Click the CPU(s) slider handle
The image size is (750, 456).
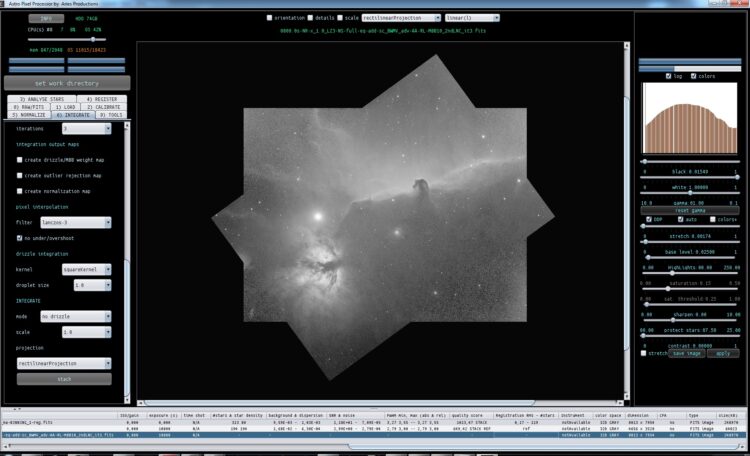click(93, 39)
